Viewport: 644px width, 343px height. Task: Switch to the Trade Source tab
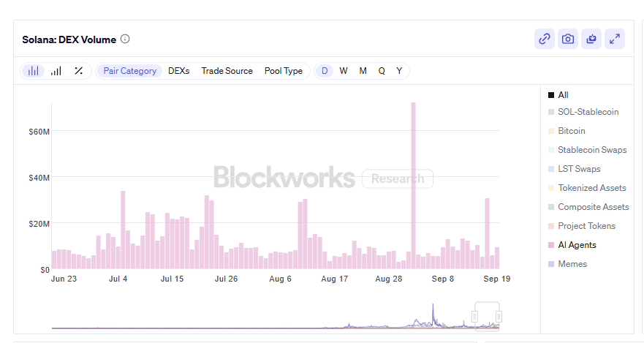(227, 71)
